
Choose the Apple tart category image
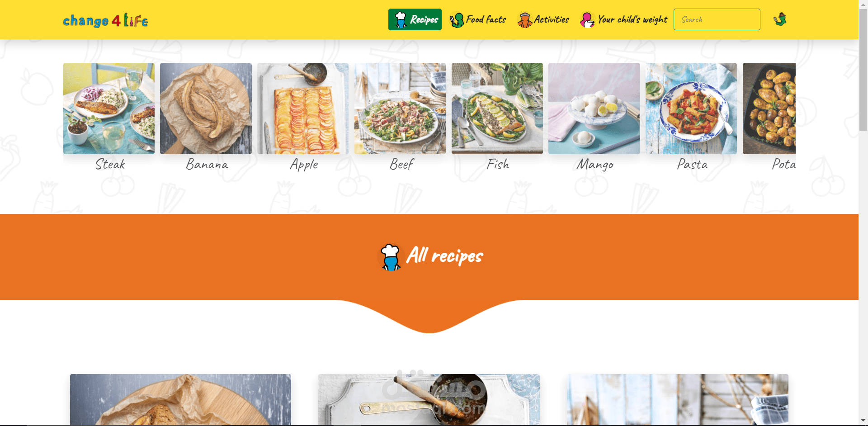[303, 109]
